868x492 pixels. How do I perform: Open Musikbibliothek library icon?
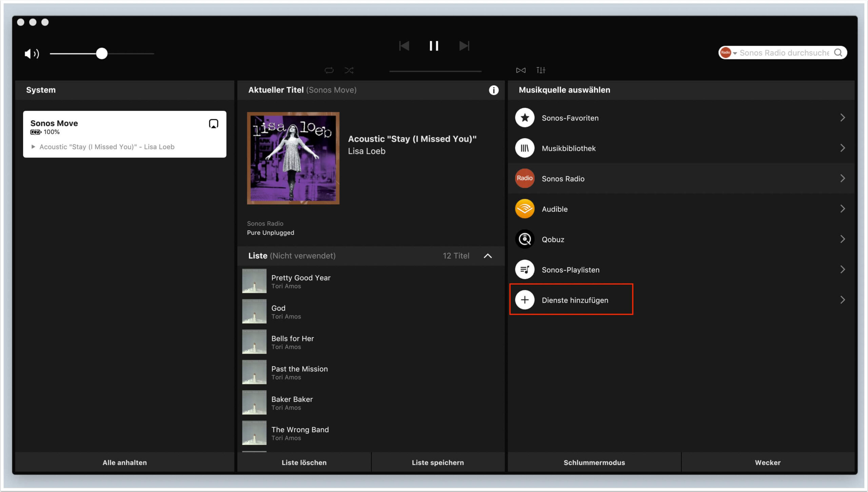[x=525, y=148]
